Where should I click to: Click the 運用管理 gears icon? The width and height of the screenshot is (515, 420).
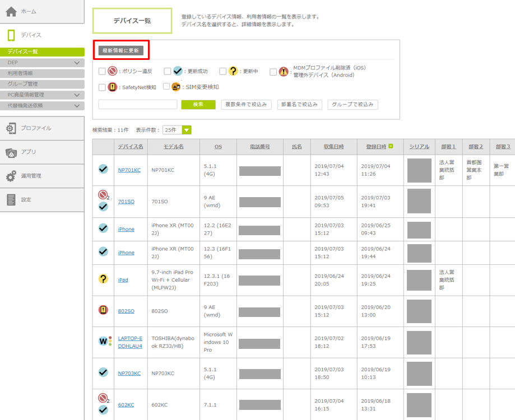pos(11,176)
